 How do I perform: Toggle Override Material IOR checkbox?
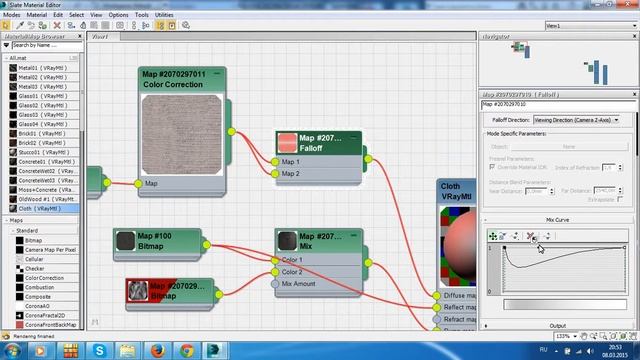(x=492, y=167)
